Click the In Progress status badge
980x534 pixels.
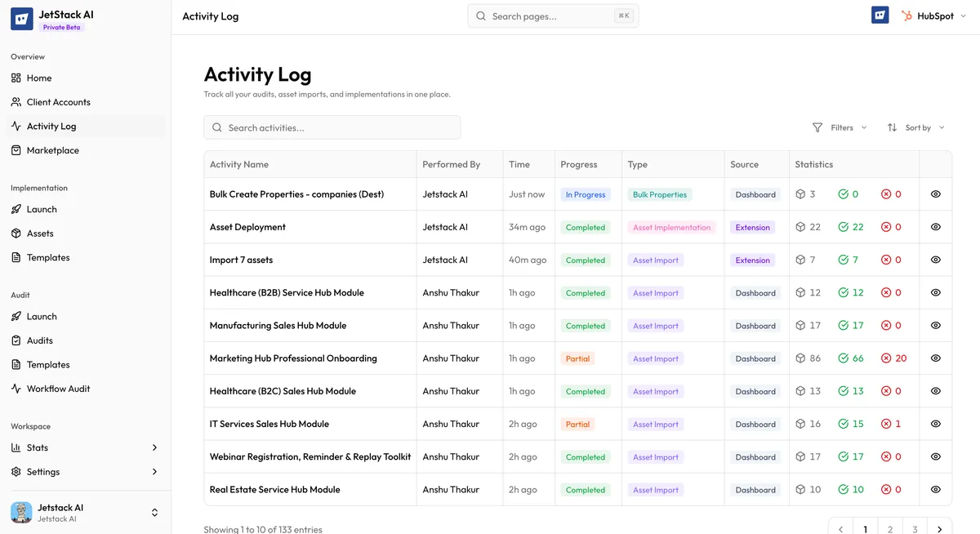(x=586, y=194)
